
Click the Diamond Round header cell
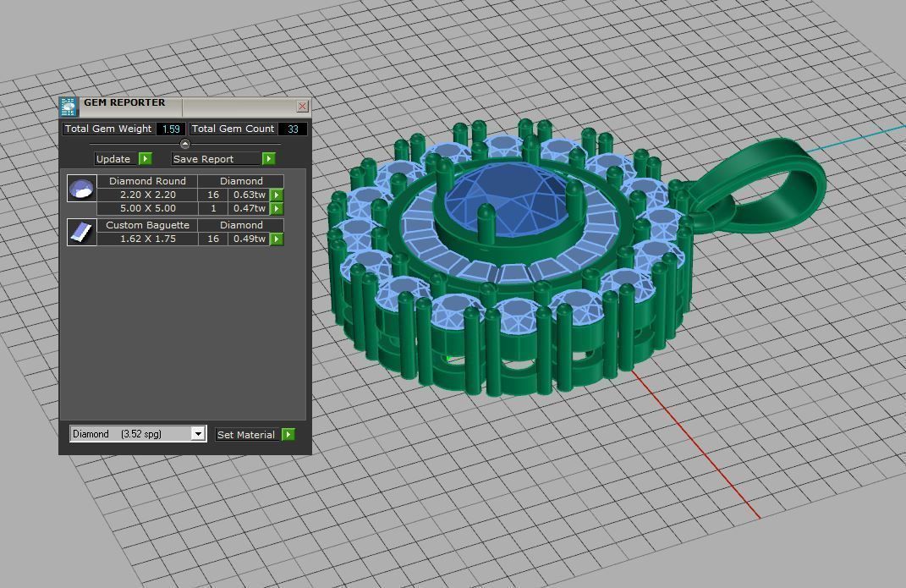[147, 181]
